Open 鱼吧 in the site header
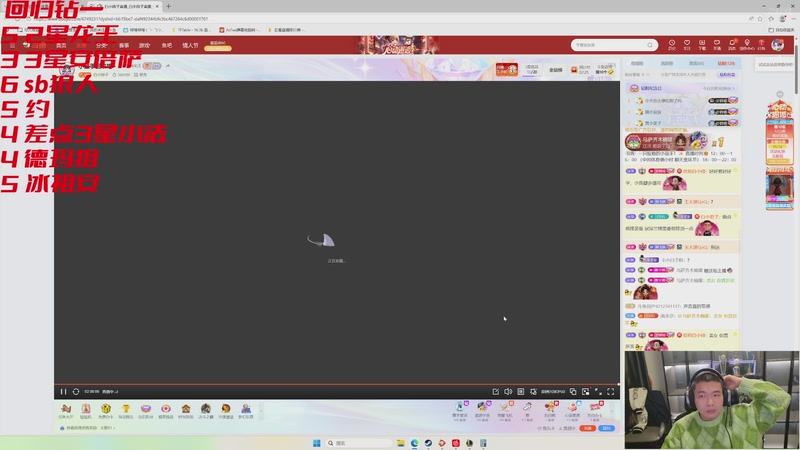 click(167, 45)
